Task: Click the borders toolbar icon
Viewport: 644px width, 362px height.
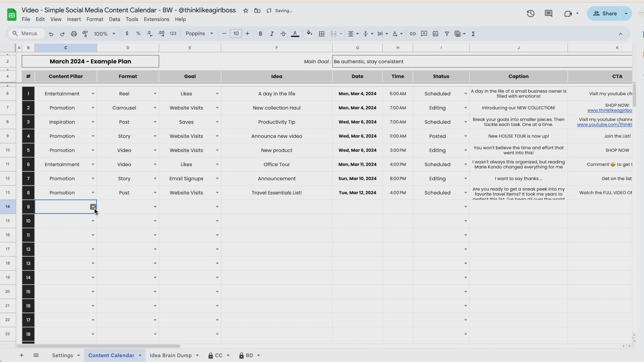Action: coord(322,34)
